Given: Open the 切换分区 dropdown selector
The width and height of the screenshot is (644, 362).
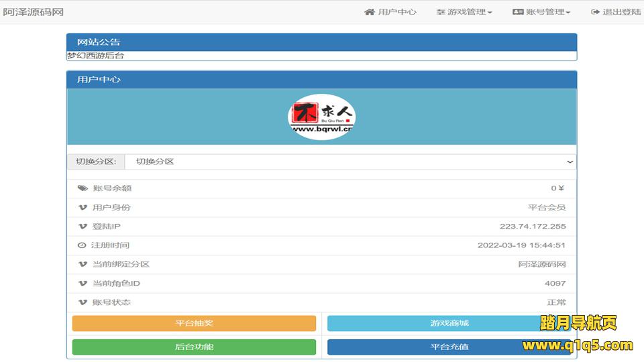Looking at the screenshot, I should point(350,162).
